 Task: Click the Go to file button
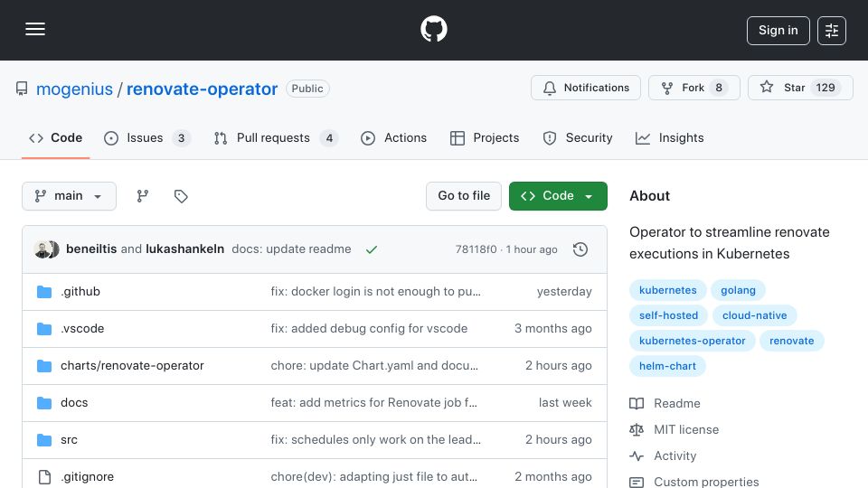tap(464, 196)
